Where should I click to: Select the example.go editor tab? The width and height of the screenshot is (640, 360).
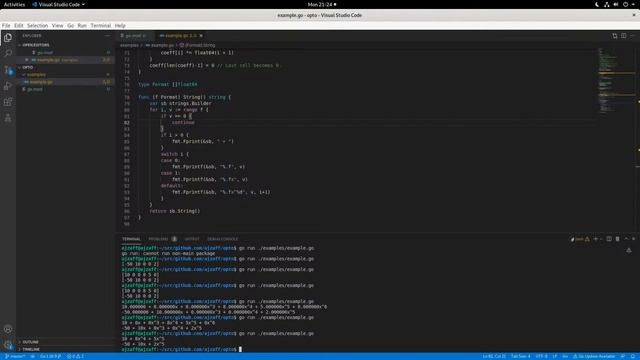(180, 36)
